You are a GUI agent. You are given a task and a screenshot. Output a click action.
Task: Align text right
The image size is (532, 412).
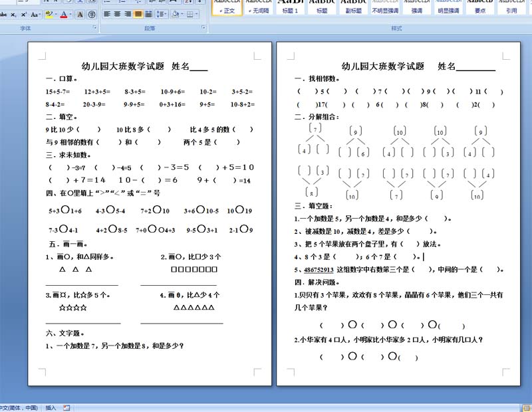point(128,14)
